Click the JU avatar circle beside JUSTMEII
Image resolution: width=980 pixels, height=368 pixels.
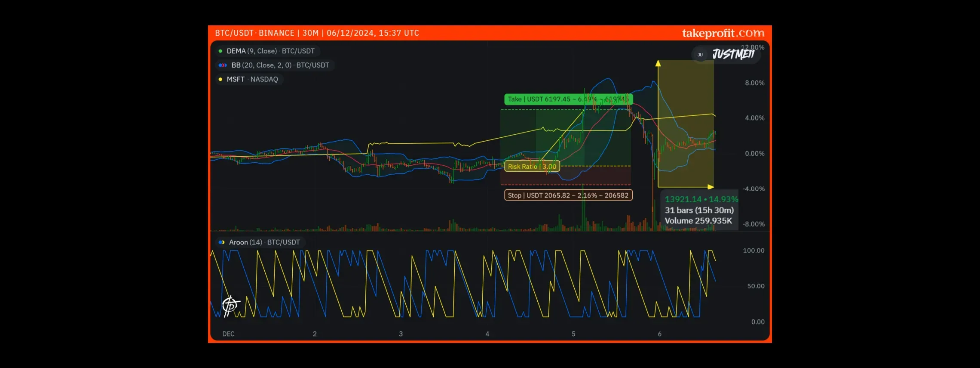point(700,55)
